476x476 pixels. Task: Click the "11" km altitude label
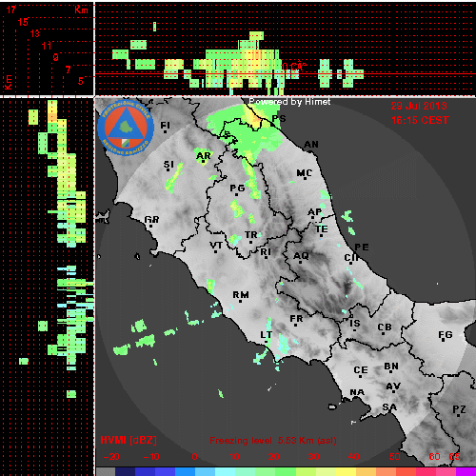tap(47, 46)
